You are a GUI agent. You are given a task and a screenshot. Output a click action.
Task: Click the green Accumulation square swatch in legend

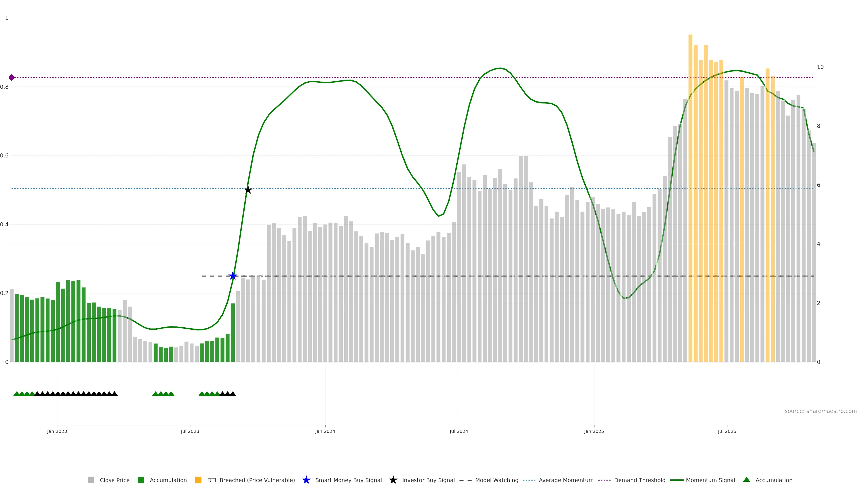(141, 480)
